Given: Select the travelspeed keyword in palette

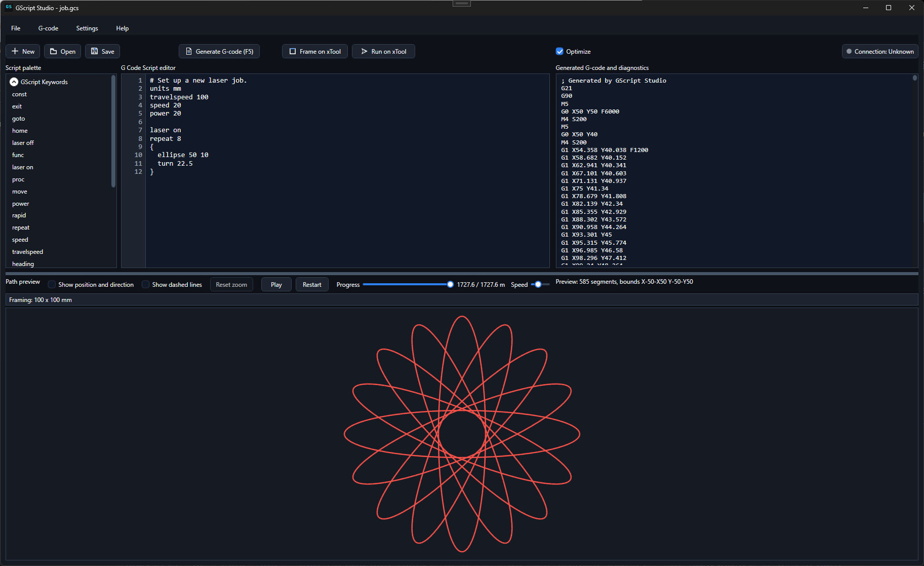Looking at the screenshot, I should 27,252.
